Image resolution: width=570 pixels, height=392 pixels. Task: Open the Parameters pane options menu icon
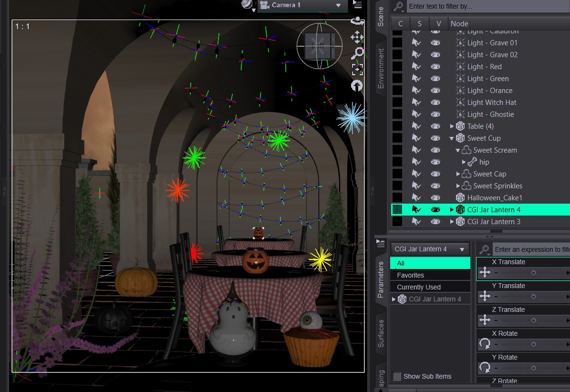[381, 243]
